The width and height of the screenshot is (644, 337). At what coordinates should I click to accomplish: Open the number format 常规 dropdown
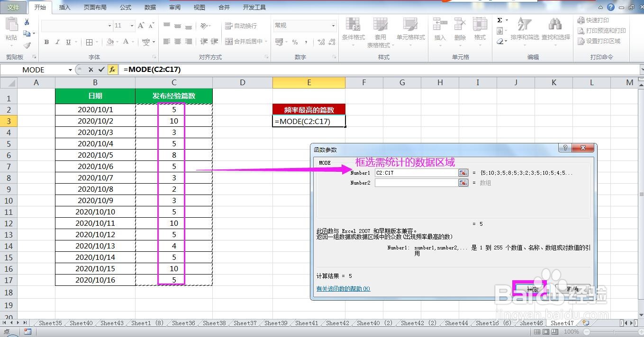pyautogui.click(x=333, y=26)
